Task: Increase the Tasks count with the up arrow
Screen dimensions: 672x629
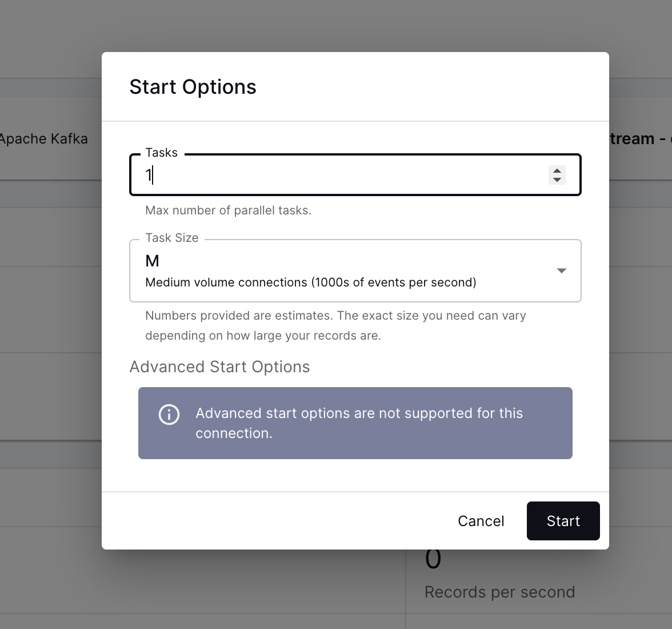Action: 557,170
